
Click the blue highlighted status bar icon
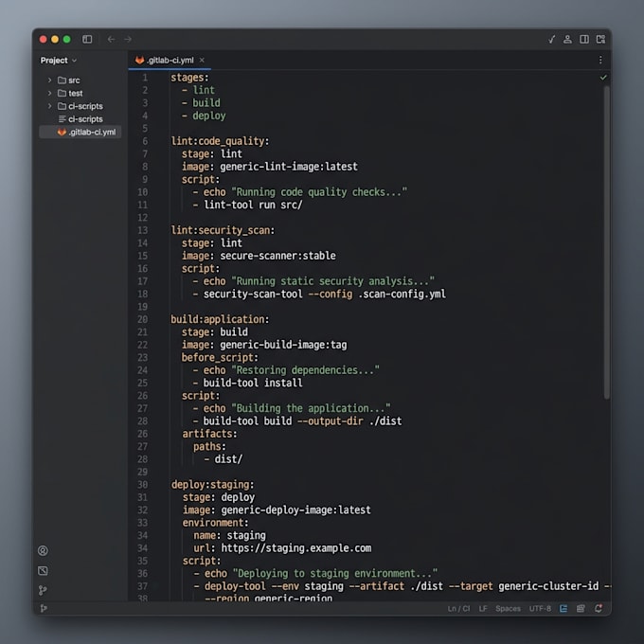(563, 608)
